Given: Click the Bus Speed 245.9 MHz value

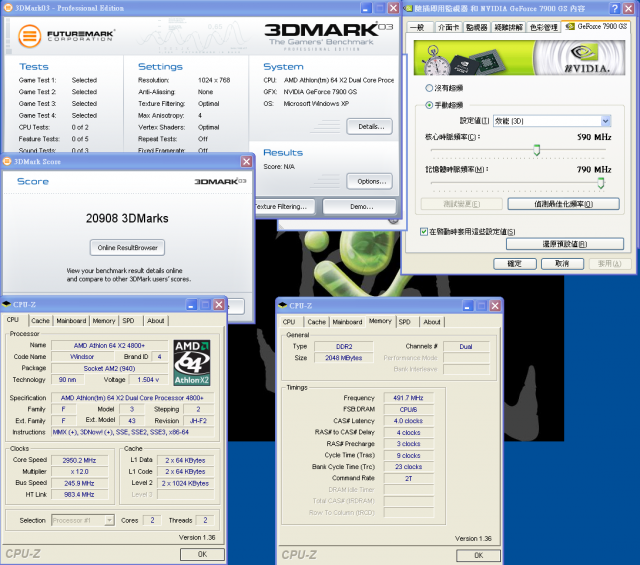Looking at the screenshot, I should click(79, 483).
